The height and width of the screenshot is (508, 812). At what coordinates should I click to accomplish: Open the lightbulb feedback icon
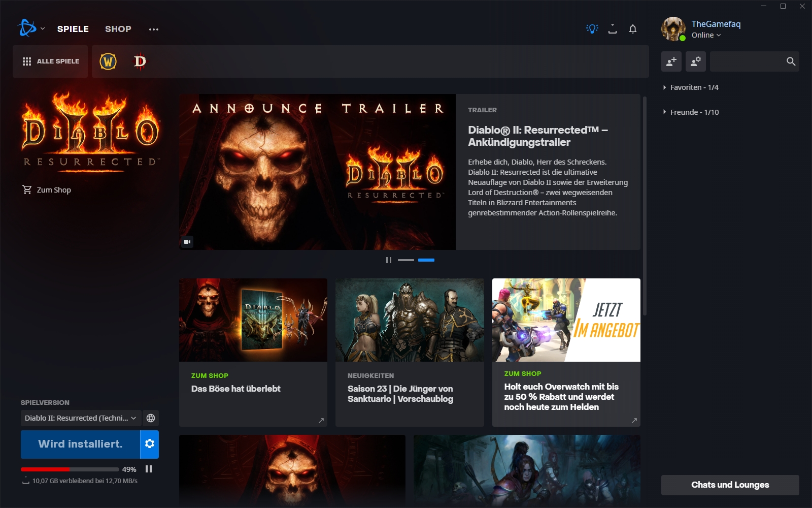[x=592, y=29]
